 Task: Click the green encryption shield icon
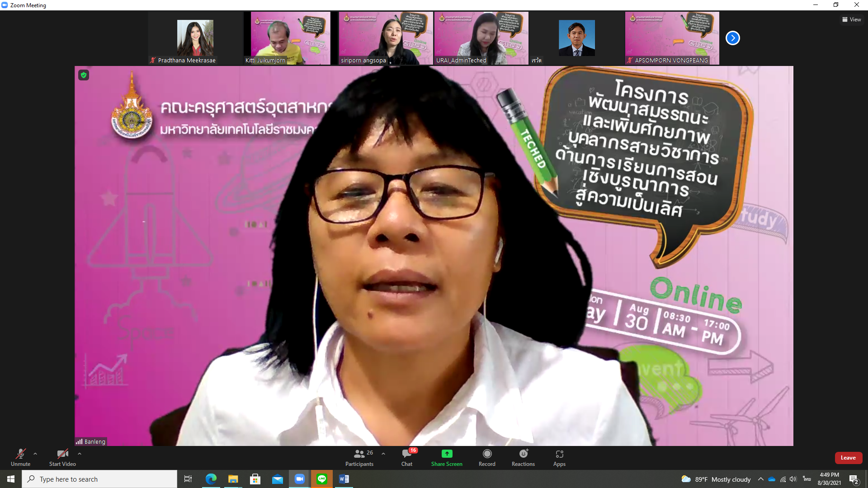84,75
